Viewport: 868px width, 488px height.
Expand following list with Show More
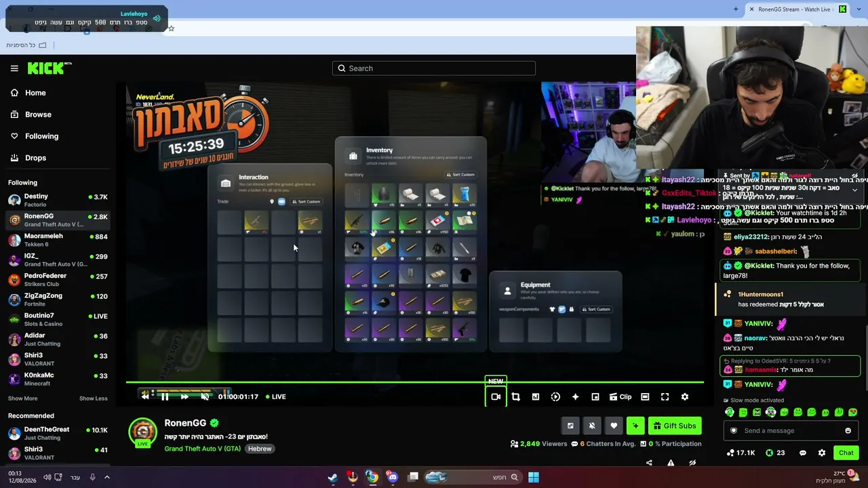pyautogui.click(x=23, y=399)
